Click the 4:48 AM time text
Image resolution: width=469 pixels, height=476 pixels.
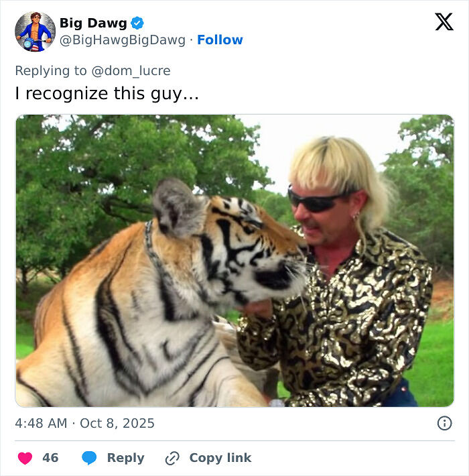tap(42, 423)
